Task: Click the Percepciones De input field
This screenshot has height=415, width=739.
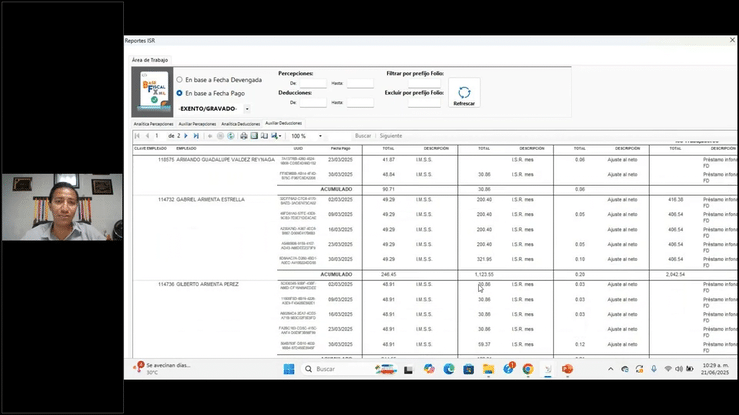Action: point(313,83)
